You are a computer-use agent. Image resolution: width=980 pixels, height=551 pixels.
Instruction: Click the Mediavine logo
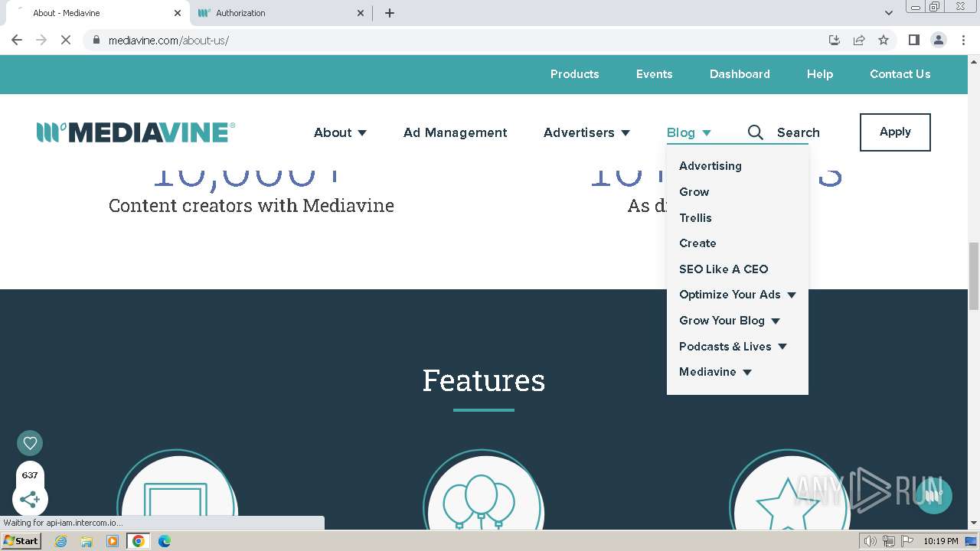[x=136, y=132]
